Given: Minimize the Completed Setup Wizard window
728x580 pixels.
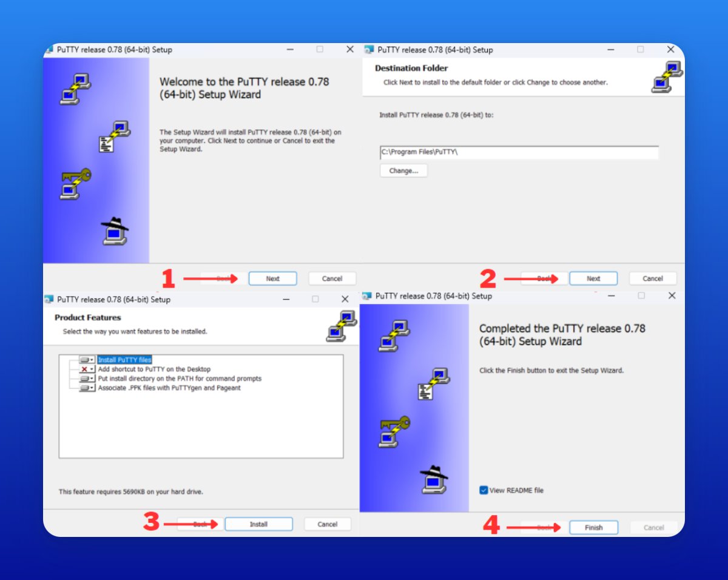Looking at the screenshot, I should coord(610,295).
